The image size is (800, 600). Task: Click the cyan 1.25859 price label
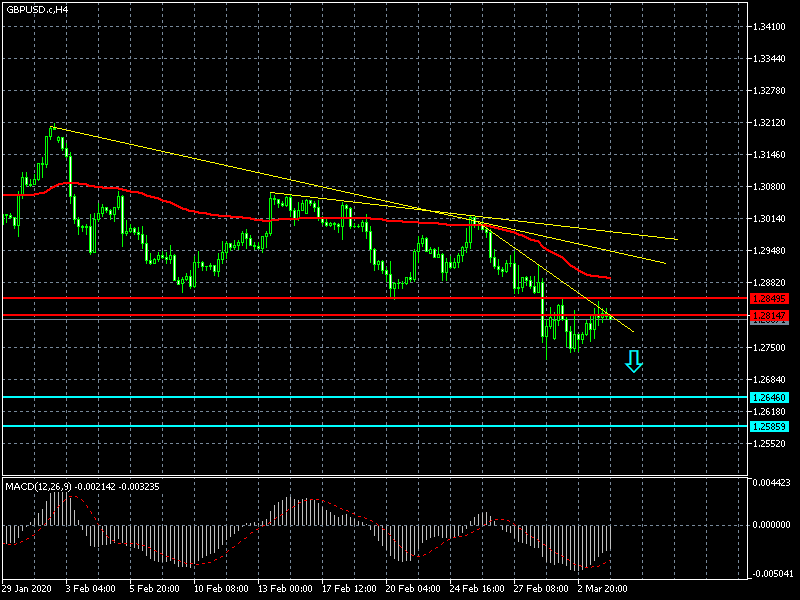pos(769,427)
